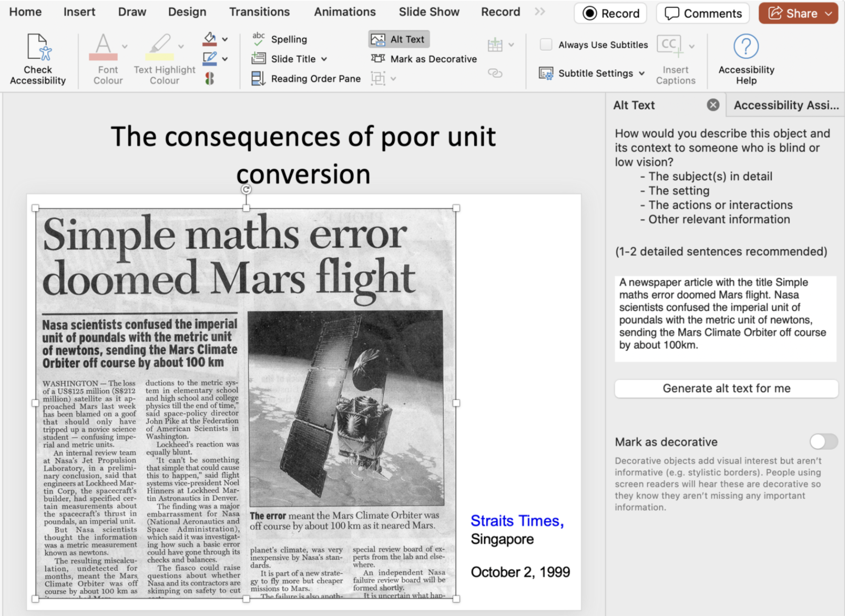Click the Alt Text ribbon button
This screenshot has width=845, height=616.
399,39
